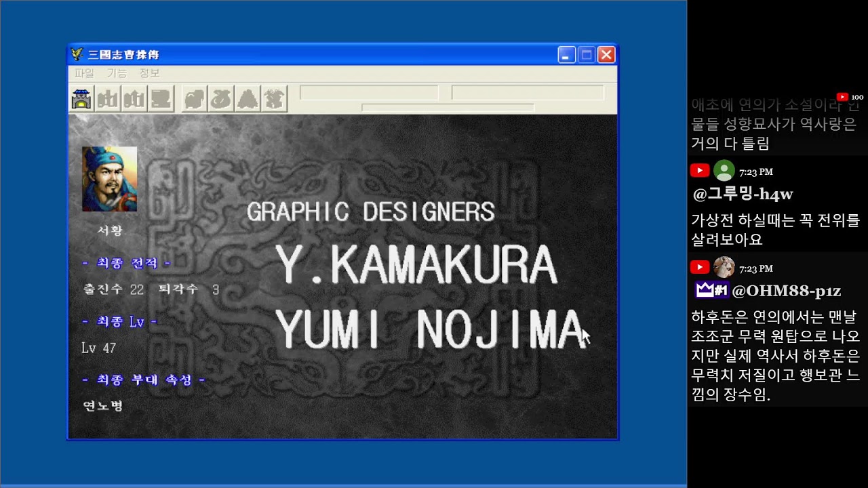The image size is (868, 488).
Task: Open chat user @OHM88-p1z's profile
Action: (787, 291)
